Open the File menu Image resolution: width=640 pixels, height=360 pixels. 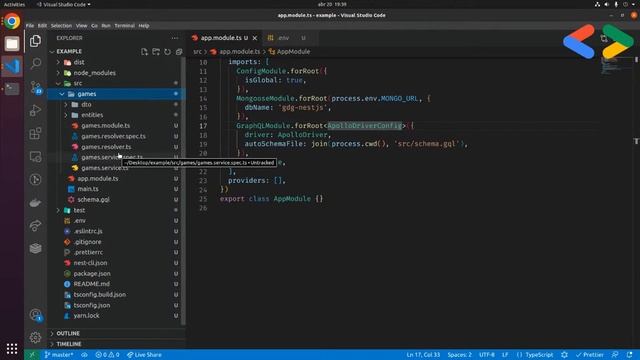(30, 25)
